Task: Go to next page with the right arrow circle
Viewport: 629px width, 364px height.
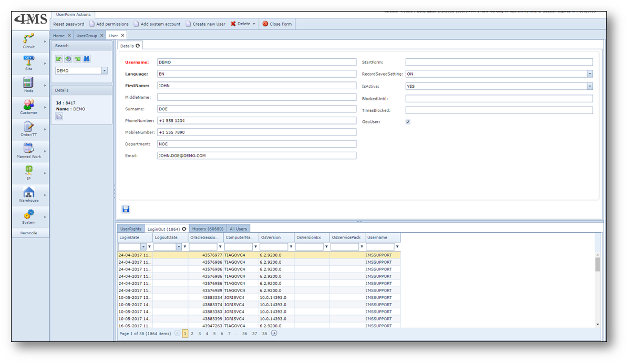Action: (x=274, y=333)
